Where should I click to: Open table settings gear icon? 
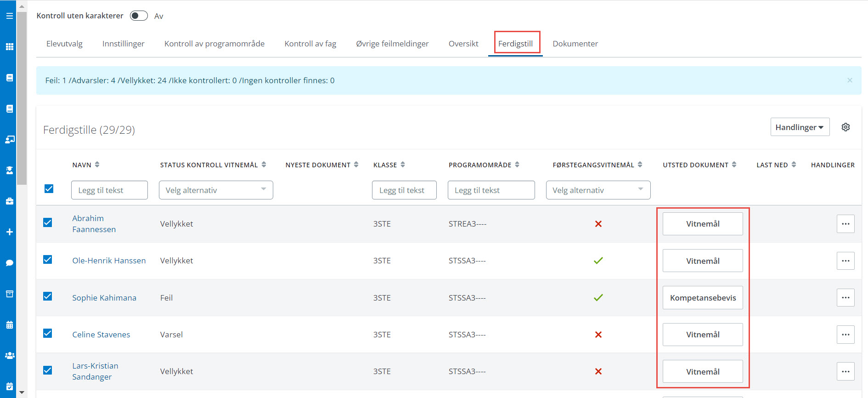[x=845, y=127]
